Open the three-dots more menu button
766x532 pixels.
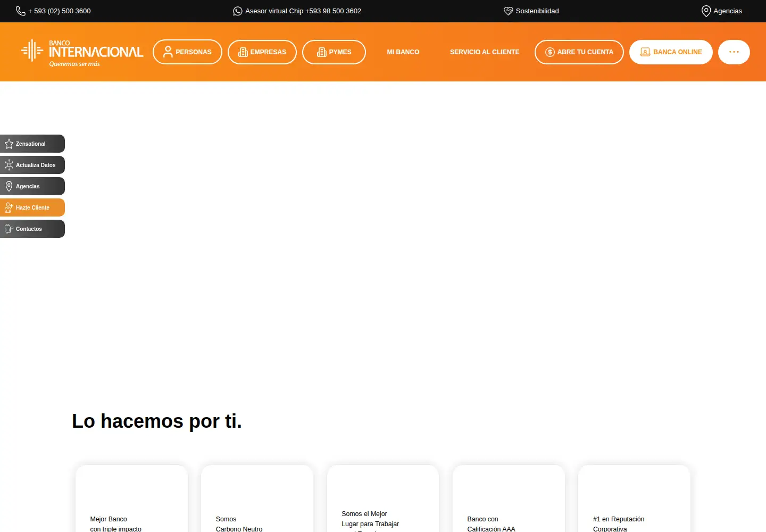734,52
